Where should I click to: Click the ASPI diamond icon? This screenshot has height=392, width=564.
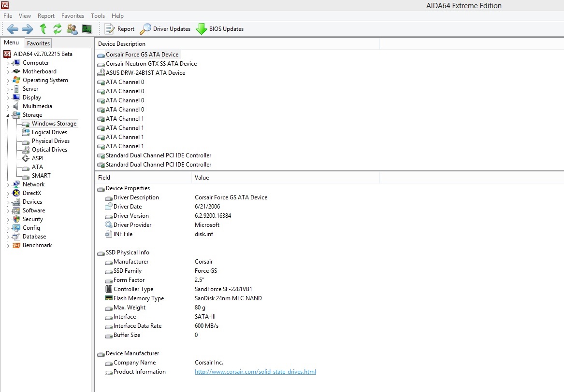tap(26, 158)
